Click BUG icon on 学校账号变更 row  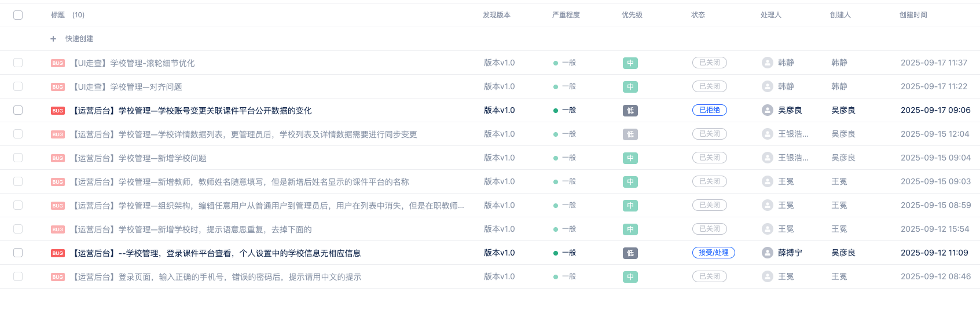tap(58, 111)
